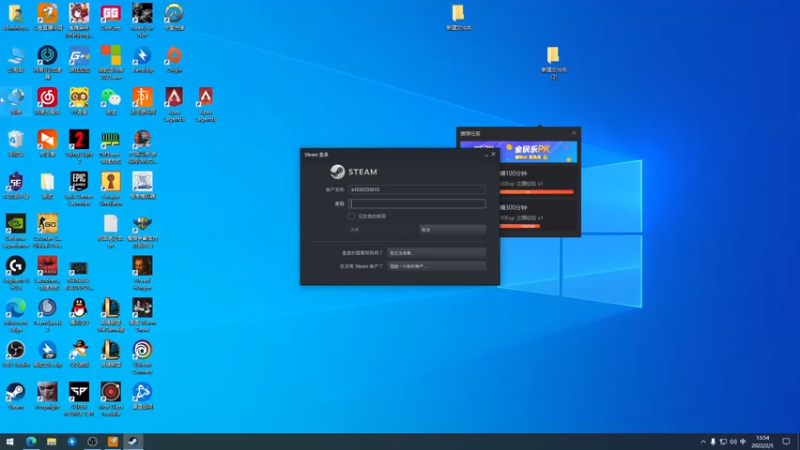Open File Explorer from the taskbar
Viewport: 800px width, 450px height.
coord(52,442)
